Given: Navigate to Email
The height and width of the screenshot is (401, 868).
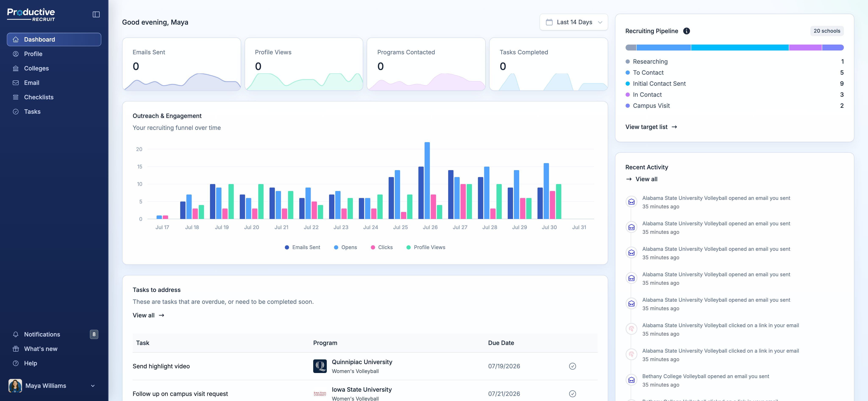Looking at the screenshot, I should tap(54, 83).
